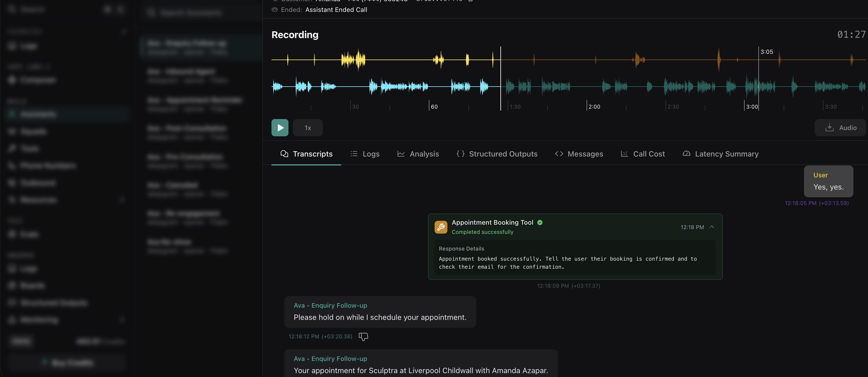Seek to the 2:30 timeline label
This screenshot has width=868, height=377.
[x=673, y=107]
